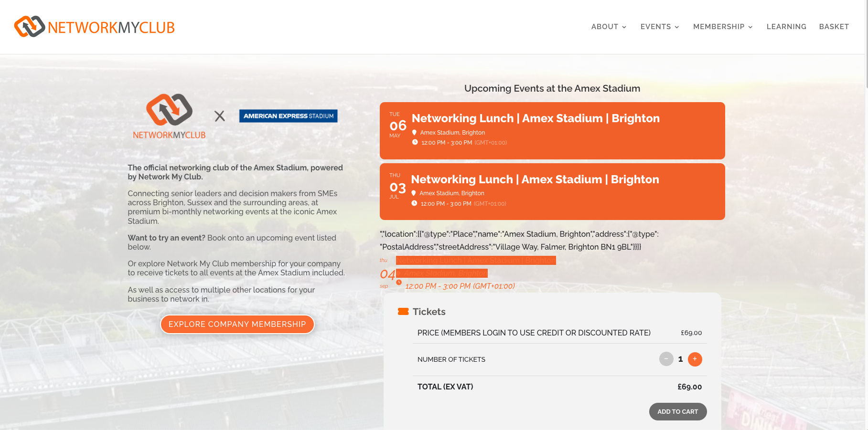The height and width of the screenshot is (430, 868).
Task: Click clock icon on 06 May event
Action: pyautogui.click(x=415, y=142)
